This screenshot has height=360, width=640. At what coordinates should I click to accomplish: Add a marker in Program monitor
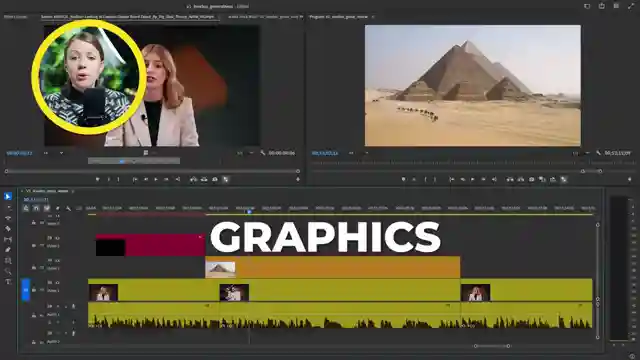403,179
